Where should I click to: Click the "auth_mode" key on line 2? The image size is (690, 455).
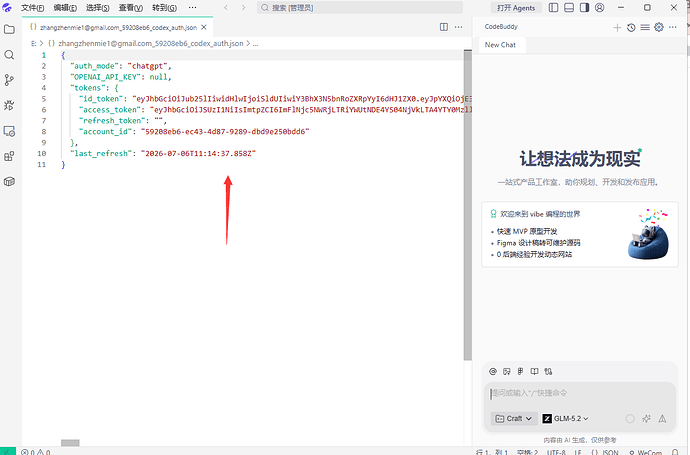95,66
